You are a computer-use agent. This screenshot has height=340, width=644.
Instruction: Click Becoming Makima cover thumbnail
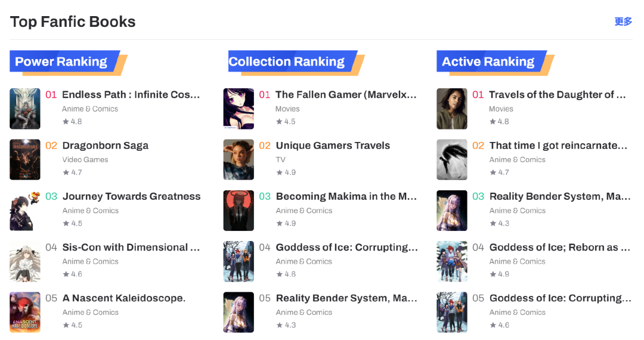pos(239,211)
